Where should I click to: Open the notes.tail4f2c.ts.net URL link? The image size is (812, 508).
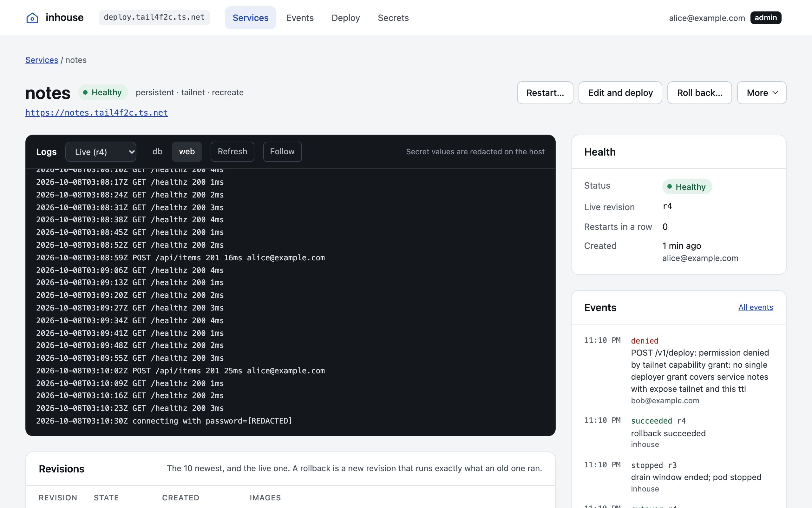(x=97, y=112)
